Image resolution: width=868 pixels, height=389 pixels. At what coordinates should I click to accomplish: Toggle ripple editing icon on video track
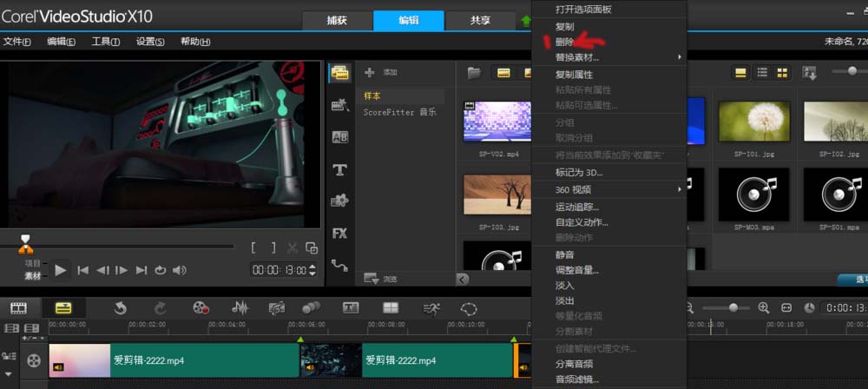click(10, 356)
